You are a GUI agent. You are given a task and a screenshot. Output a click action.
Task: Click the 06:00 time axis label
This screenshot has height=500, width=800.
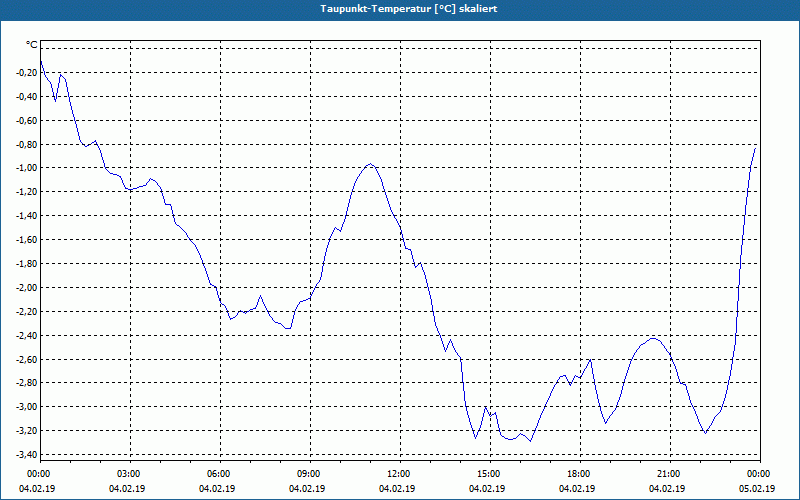pyautogui.click(x=220, y=474)
